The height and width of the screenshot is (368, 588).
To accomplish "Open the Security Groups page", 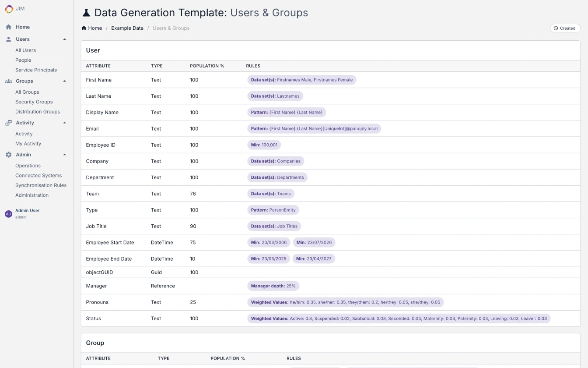I will pos(34,102).
